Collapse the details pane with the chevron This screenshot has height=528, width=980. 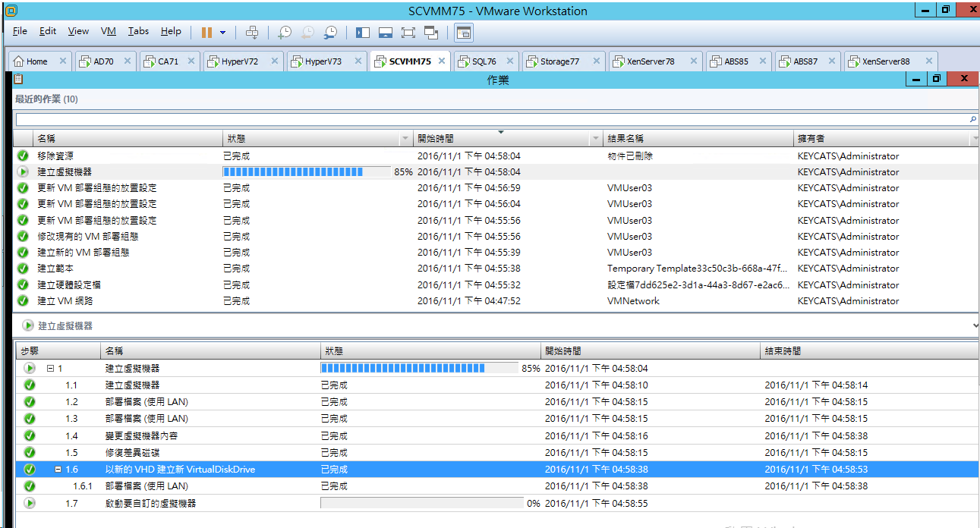(975, 325)
